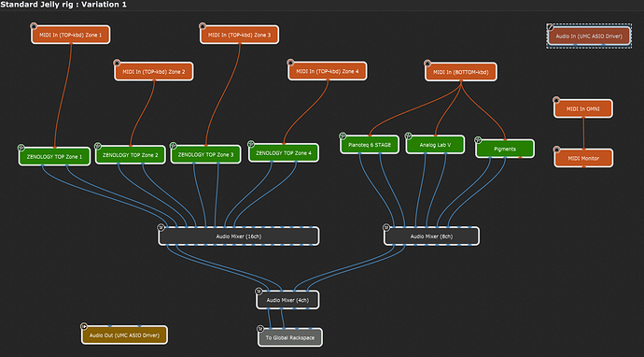Select the Analog Lab V plugin block

[435, 145]
